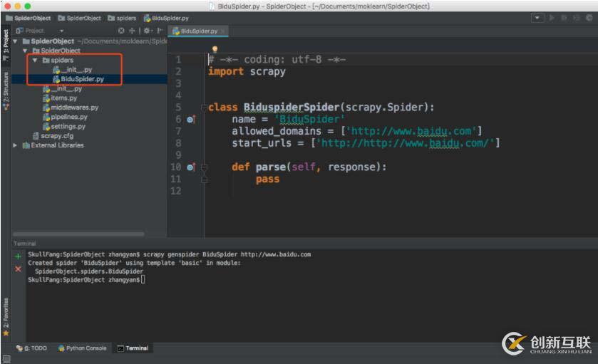598x364 pixels.
Task: Click the Project panel settings gear icon
Action: pyautogui.click(x=147, y=31)
